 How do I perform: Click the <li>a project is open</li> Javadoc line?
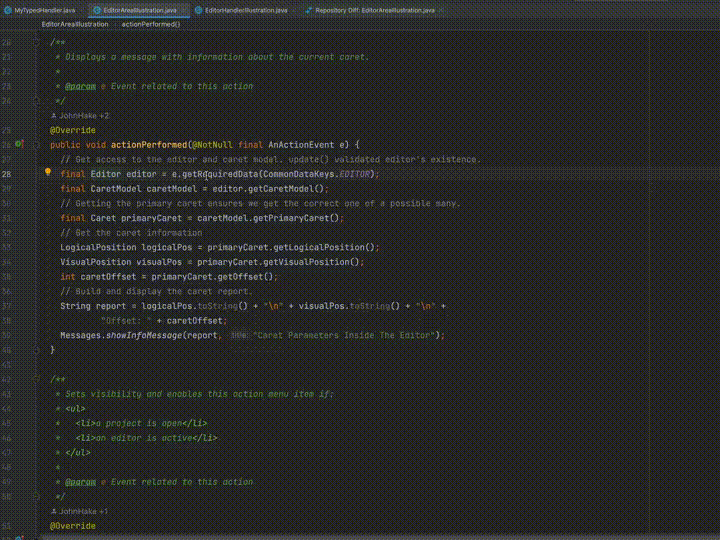pos(141,423)
